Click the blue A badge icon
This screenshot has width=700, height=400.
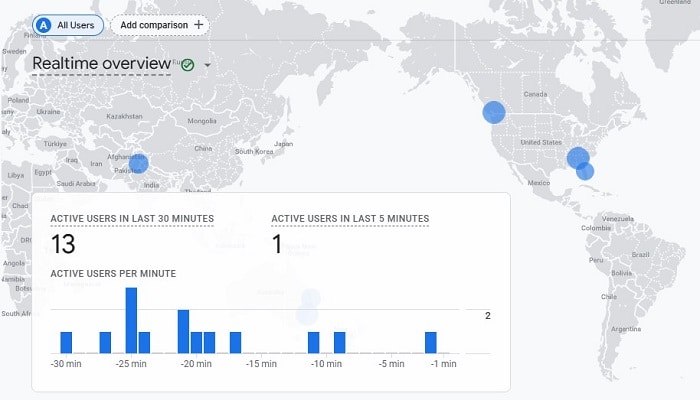point(43,25)
